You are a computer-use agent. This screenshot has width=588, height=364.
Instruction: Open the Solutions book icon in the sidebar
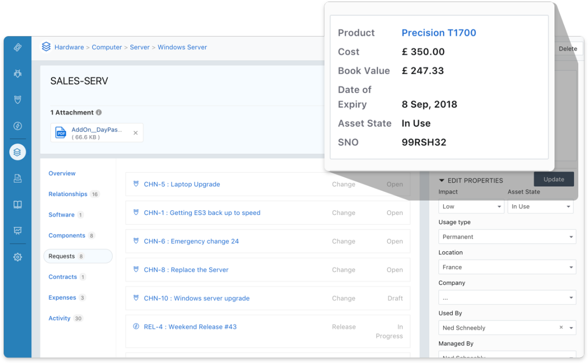coord(18,205)
